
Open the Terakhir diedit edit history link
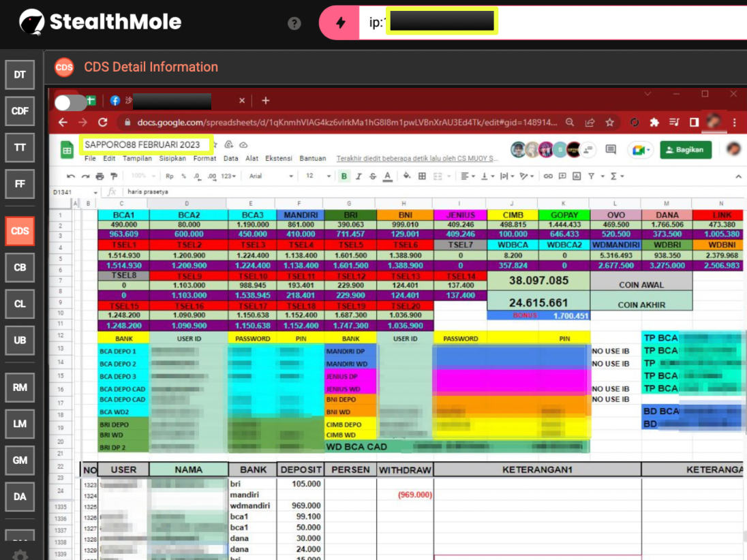click(x=417, y=158)
